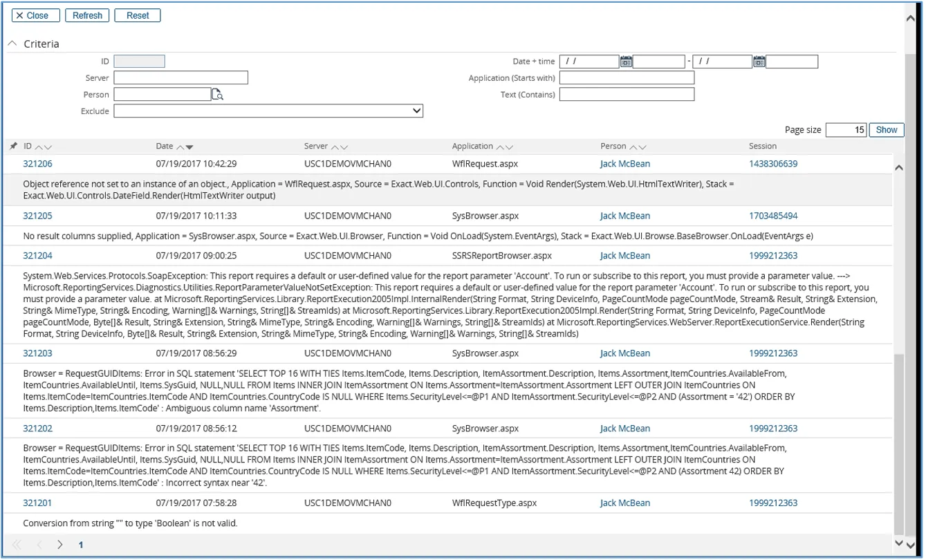Screen dimensions: 926x560
Task: Open the Person lookup browse icon
Action: (x=217, y=95)
